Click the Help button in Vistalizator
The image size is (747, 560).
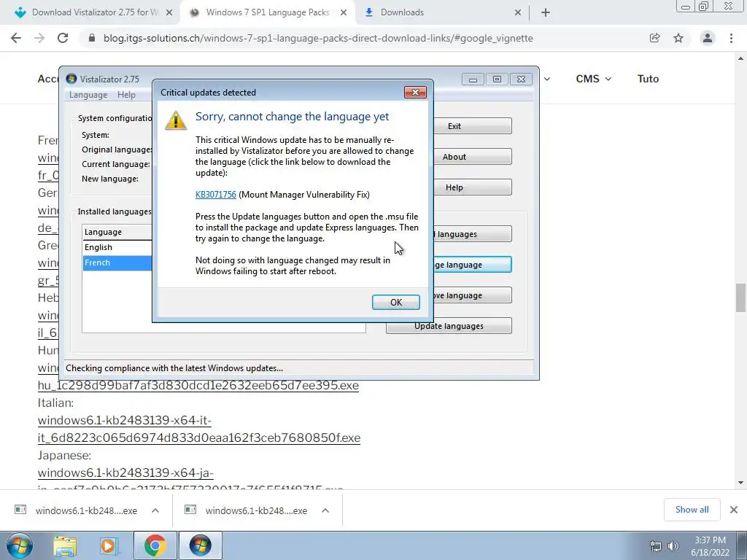(x=454, y=187)
